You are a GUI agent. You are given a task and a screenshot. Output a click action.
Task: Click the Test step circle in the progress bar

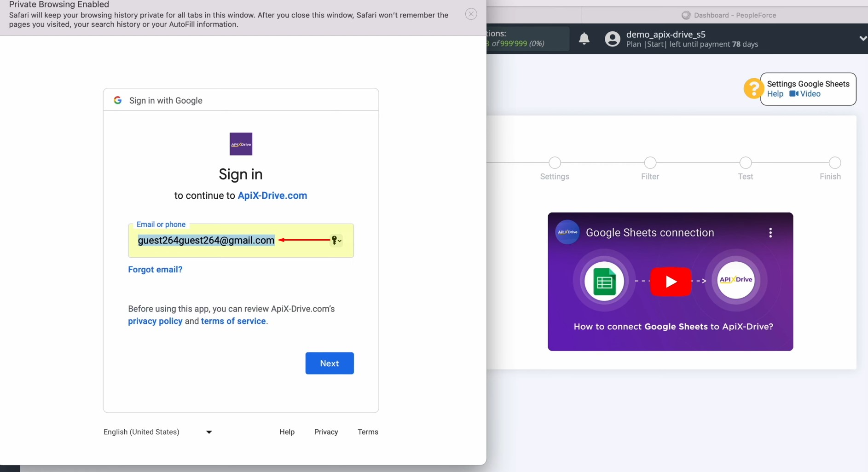(x=745, y=163)
